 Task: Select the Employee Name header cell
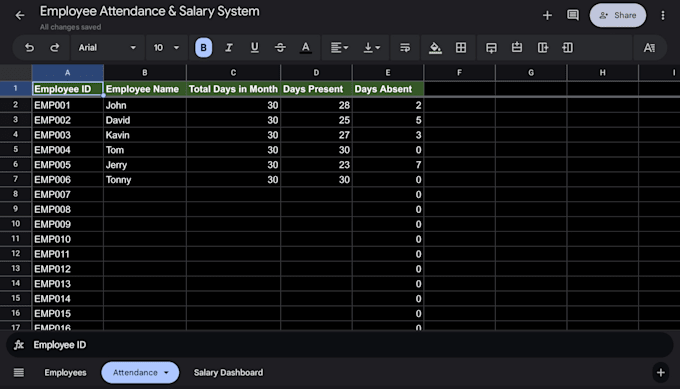tap(145, 89)
